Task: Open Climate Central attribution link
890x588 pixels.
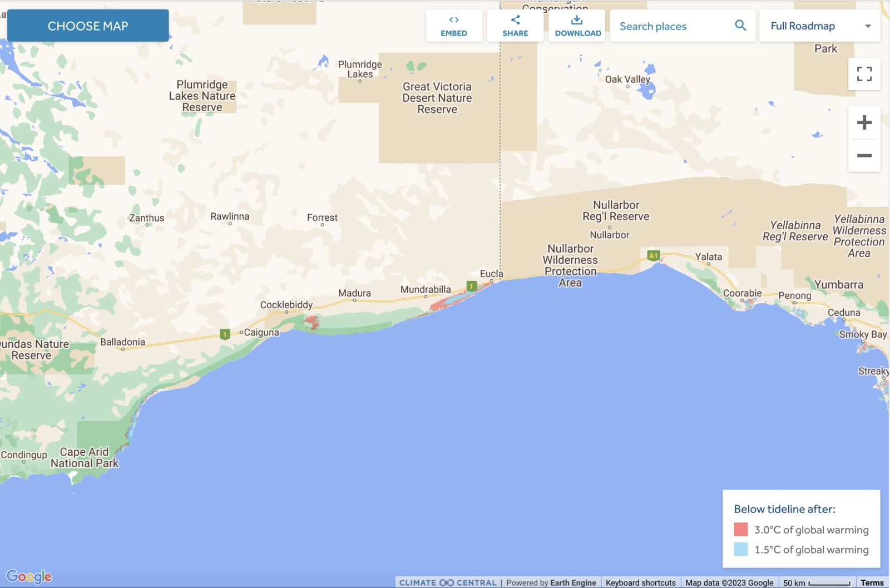Action: tap(448, 582)
